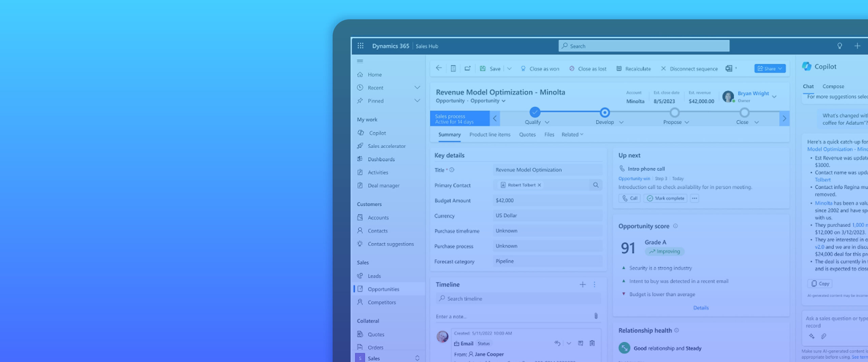Collapse the sidebar with the hamburger icon
This screenshot has width=868, height=362.
pos(360,61)
